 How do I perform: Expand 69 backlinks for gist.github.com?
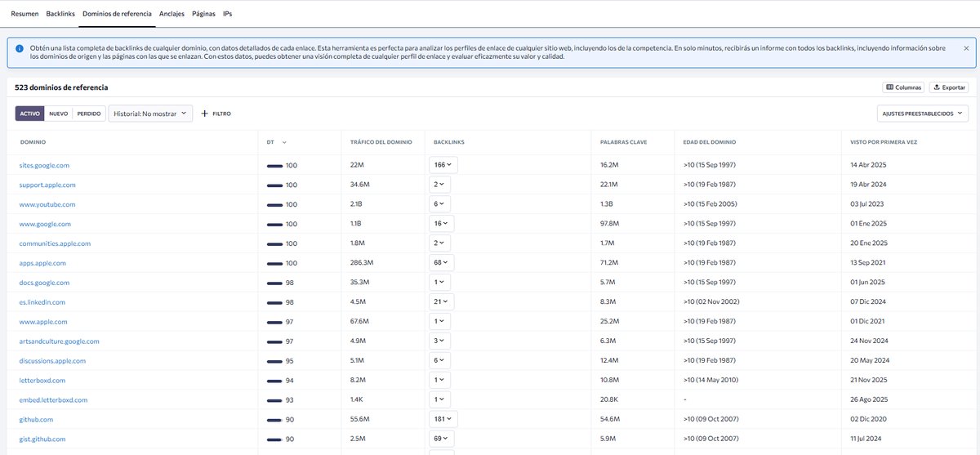(442, 439)
